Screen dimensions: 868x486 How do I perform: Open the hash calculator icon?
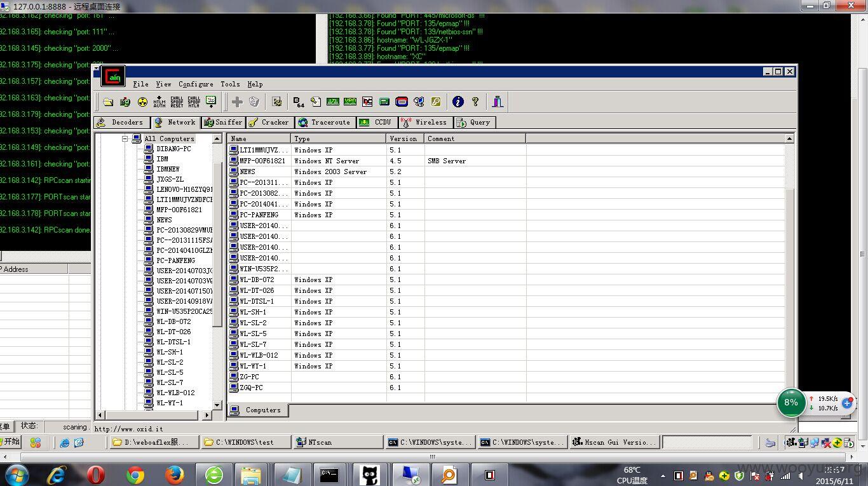[x=384, y=102]
